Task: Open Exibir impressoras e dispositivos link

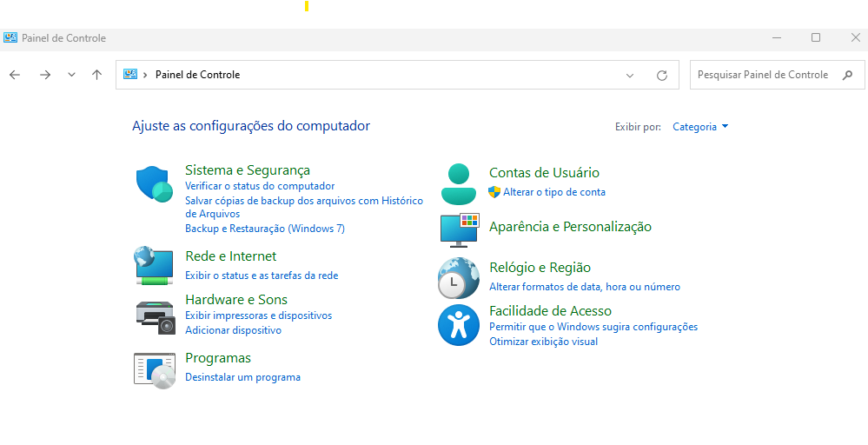Action: (x=258, y=315)
